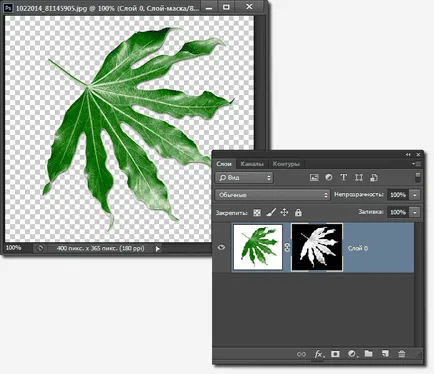Click the document window vertical scrollbar
This screenshot has width=434, height=374.
tap(259, 83)
